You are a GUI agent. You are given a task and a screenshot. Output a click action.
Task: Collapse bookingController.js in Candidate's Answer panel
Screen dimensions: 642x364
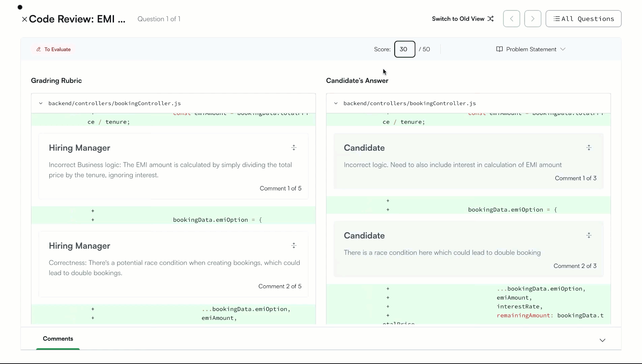click(335, 103)
